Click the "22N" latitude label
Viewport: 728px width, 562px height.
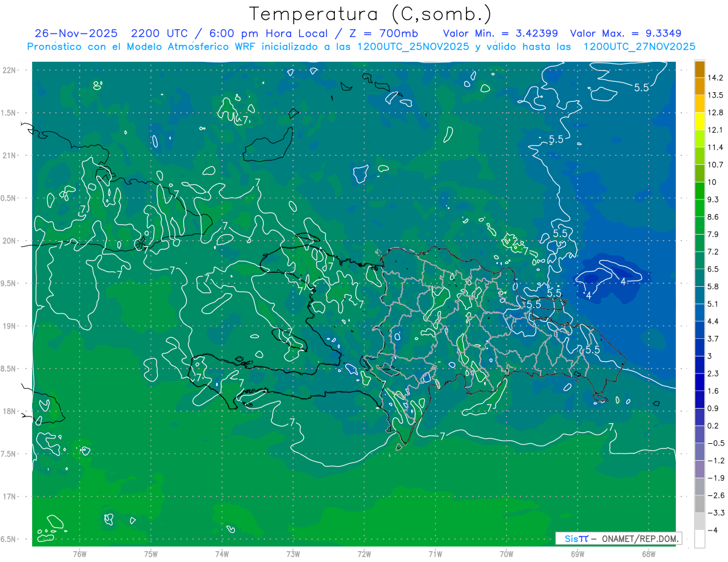coord(9,70)
